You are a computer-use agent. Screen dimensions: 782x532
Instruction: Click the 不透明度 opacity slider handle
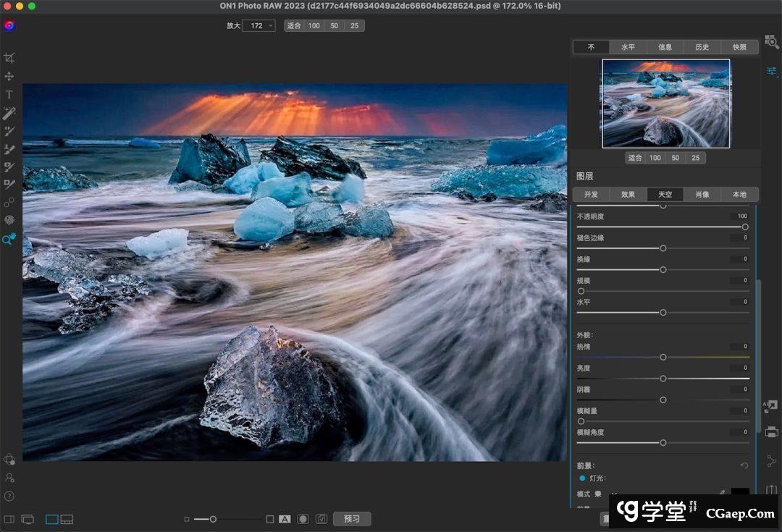745,227
